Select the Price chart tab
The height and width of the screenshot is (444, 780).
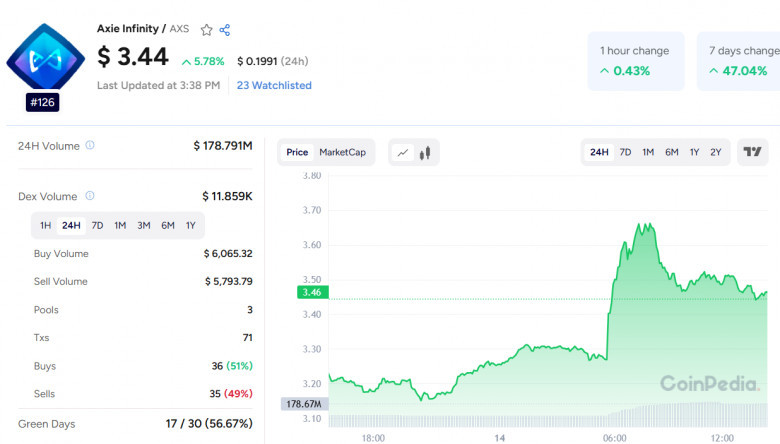point(297,152)
